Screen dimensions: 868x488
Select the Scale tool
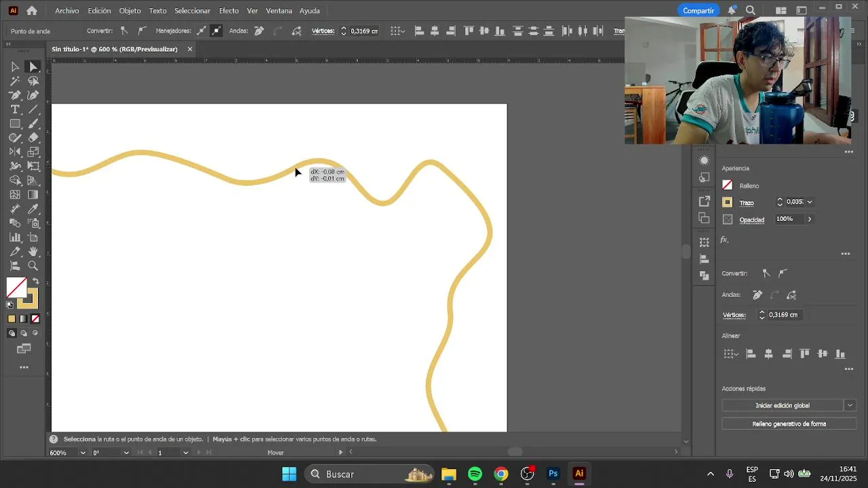pos(33,152)
